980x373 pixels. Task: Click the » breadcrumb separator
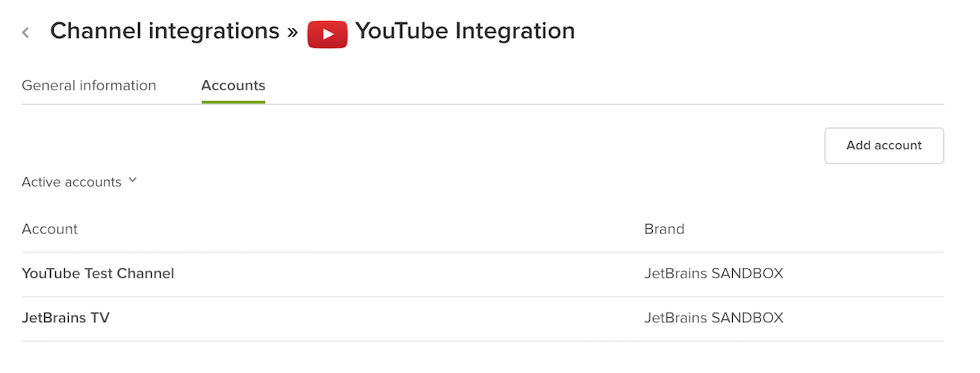293,31
